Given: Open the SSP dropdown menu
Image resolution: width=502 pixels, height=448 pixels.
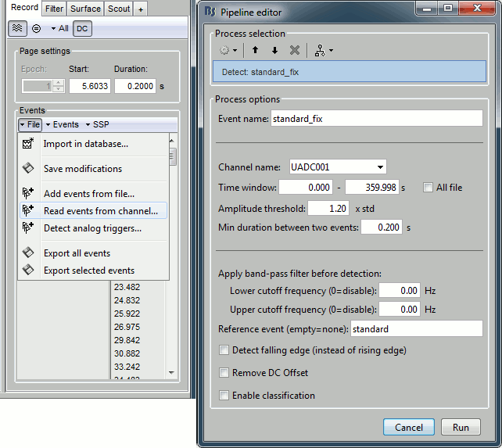Looking at the screenshot, I should click(98, 124).
